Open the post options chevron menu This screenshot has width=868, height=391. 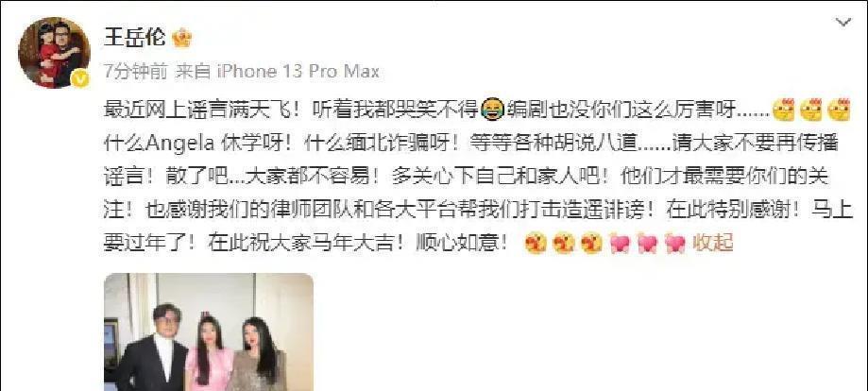click(843, 23)
